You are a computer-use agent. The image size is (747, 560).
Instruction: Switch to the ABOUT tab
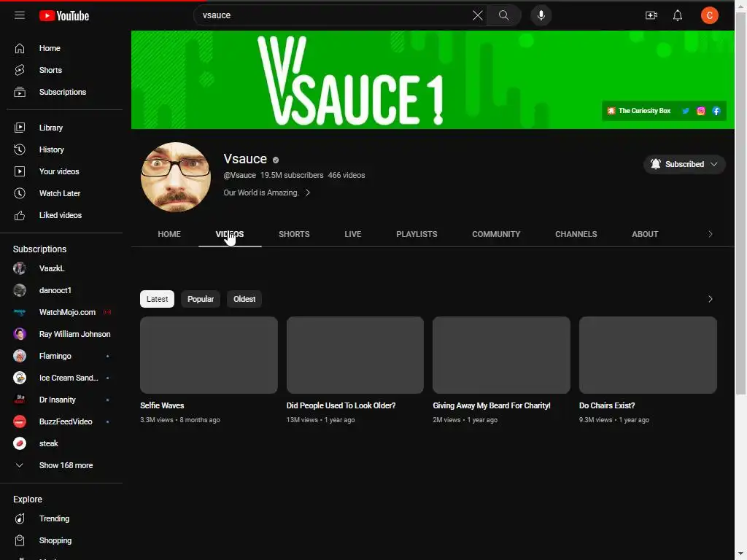645,234
